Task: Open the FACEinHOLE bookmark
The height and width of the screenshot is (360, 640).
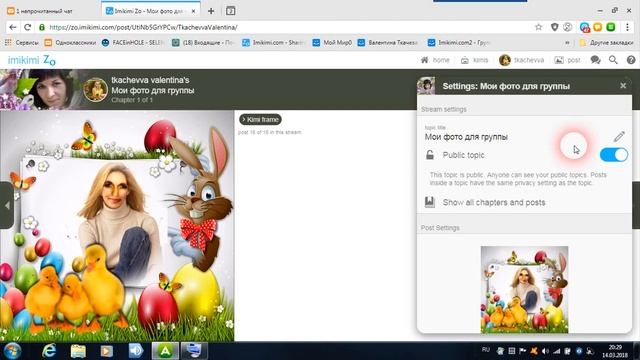Action: (x=133, y=42)
